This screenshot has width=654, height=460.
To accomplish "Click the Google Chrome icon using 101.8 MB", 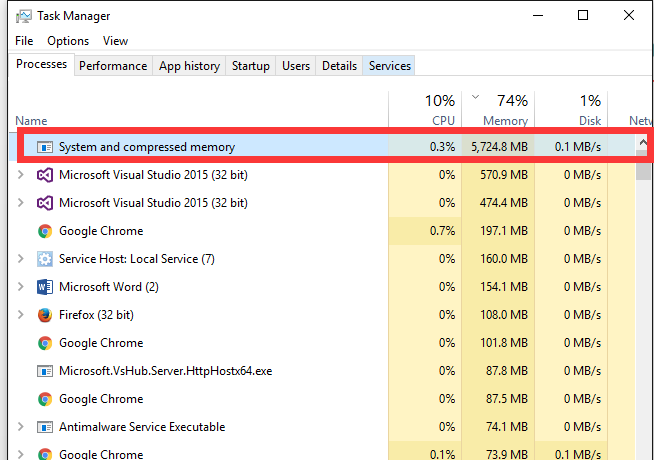I will 45,343.
